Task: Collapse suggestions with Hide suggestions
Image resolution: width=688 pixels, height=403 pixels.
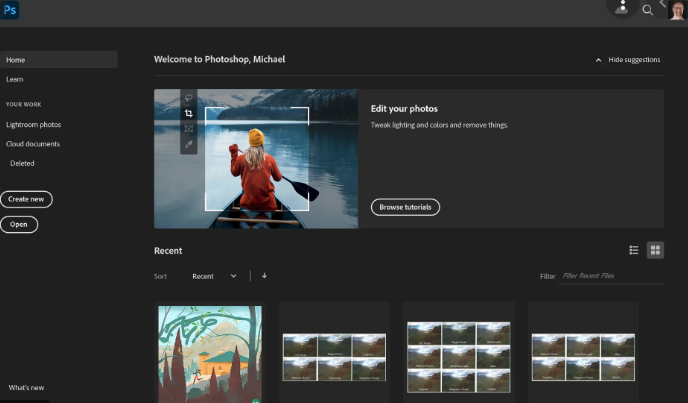Action: coord(627,60)
